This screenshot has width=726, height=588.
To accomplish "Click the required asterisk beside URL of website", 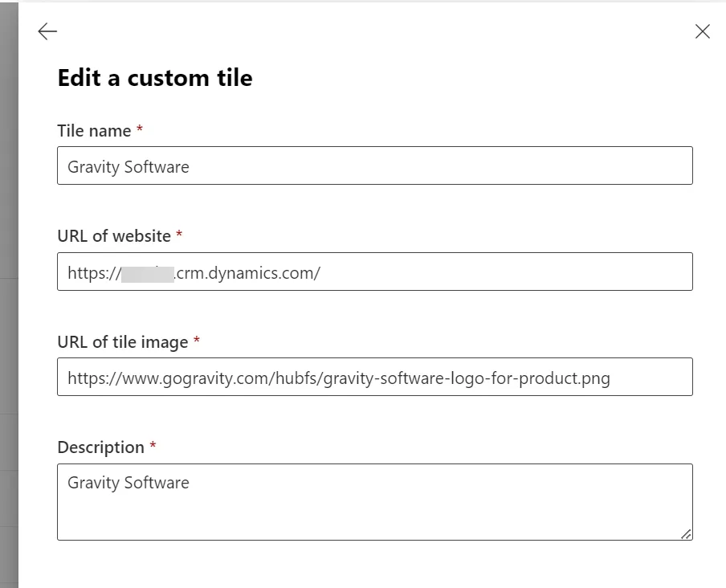I will coord(179,233).
